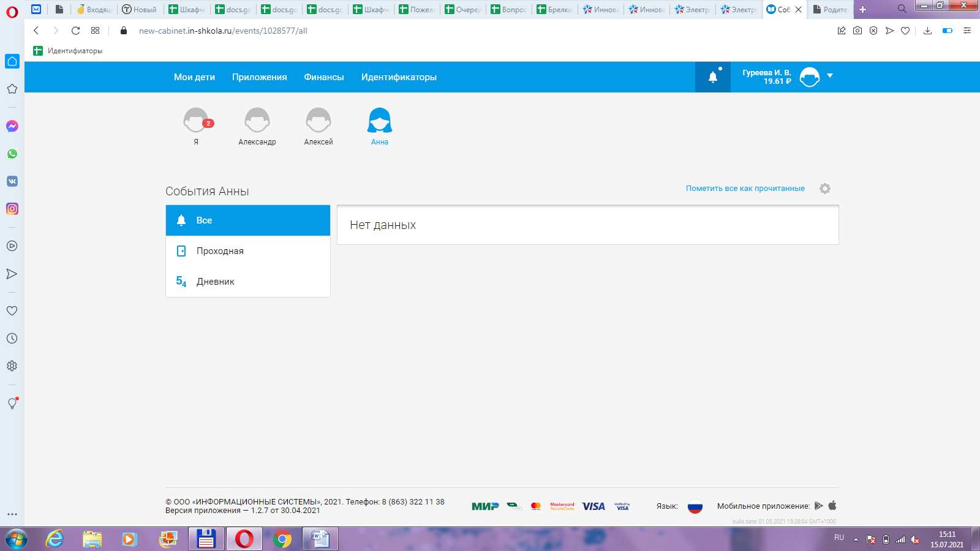Take a snapshot with the camera icon
Screen dimensions: 980x551
[x=858, y=31]
